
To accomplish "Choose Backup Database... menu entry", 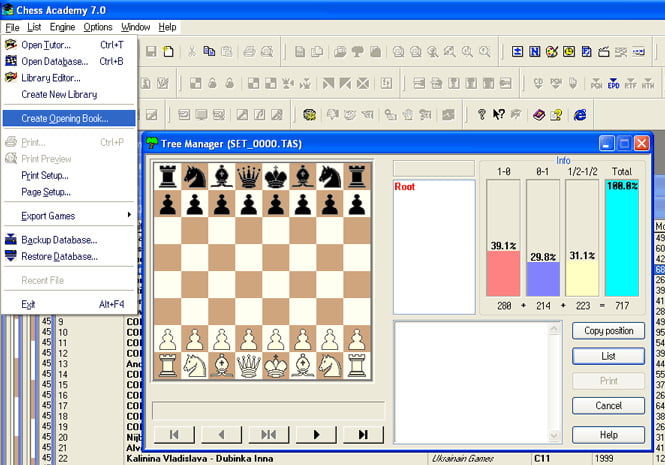I will [x=69, y=240].
